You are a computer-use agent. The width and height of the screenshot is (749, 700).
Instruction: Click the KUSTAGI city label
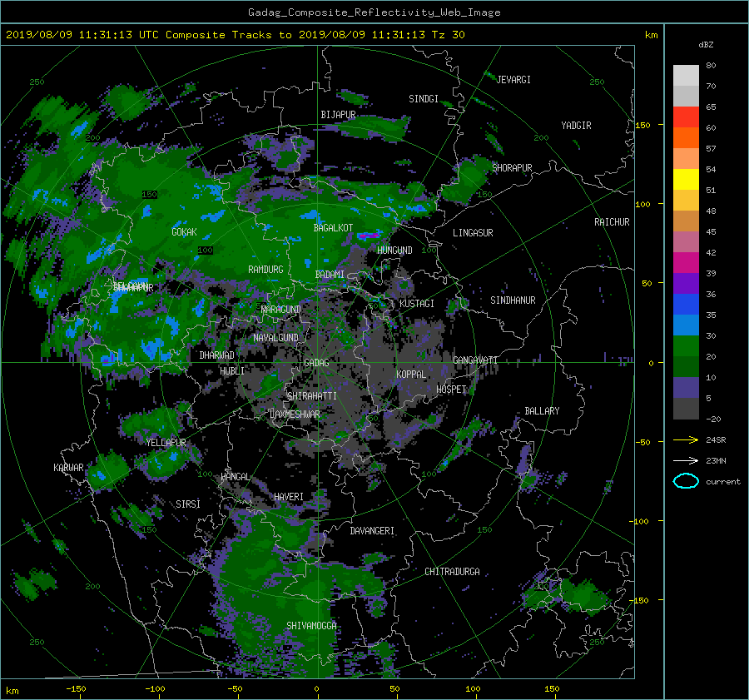coord(417,304)
